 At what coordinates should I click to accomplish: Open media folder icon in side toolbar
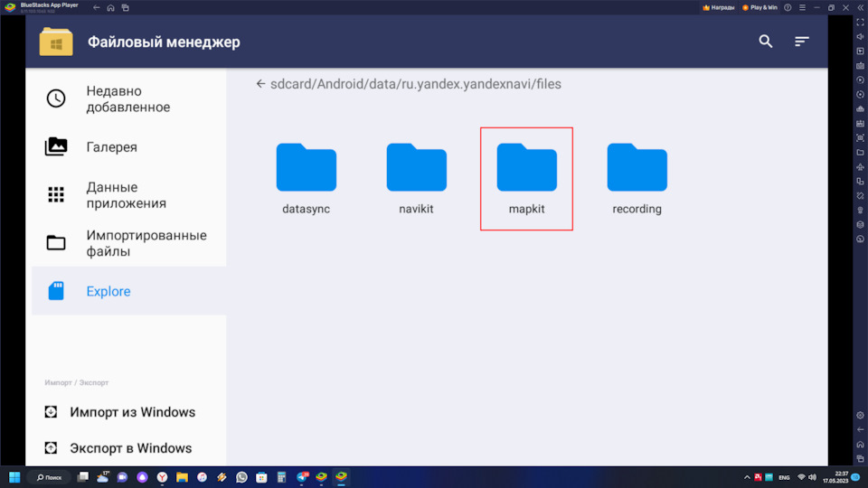[860, 152]
